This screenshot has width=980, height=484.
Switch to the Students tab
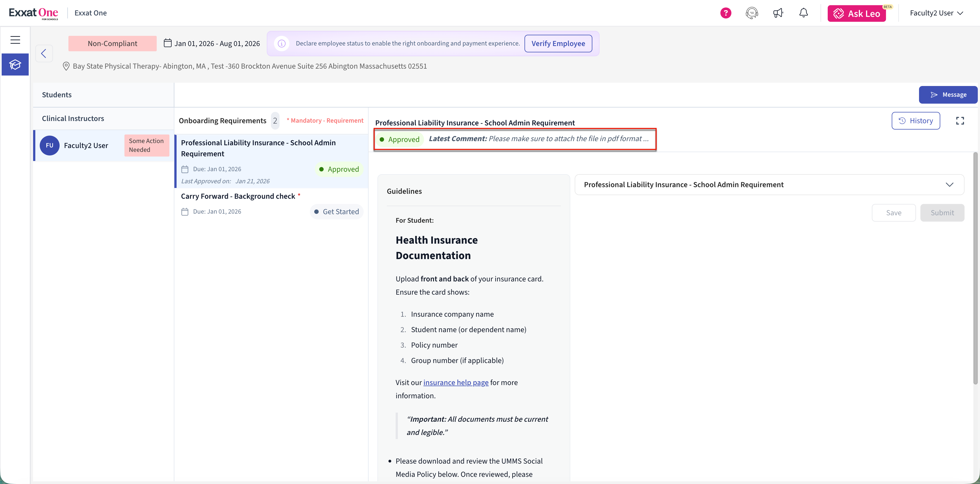click(x=57, y=95)
